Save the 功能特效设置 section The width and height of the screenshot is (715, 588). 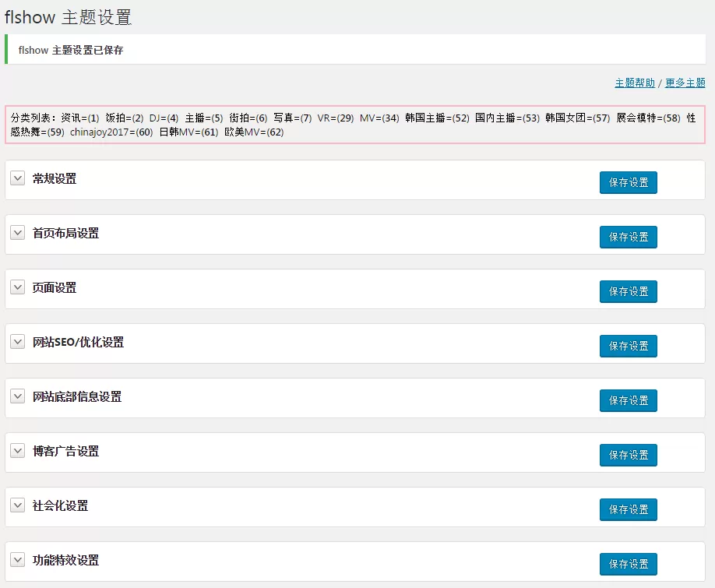(628, 564)
